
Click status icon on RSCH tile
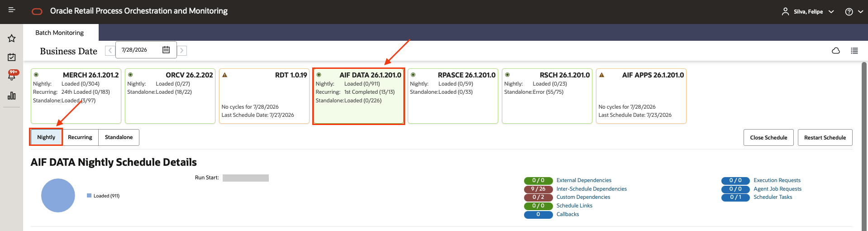507,75
